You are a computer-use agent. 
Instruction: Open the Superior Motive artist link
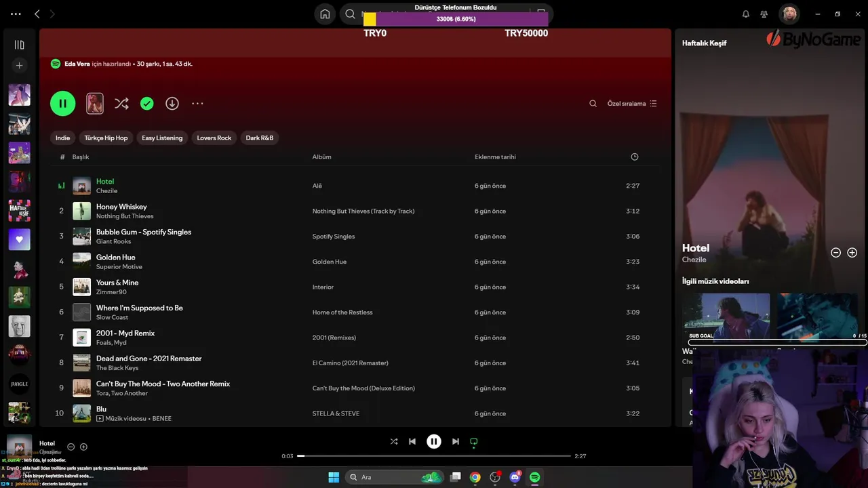(119, 267)
